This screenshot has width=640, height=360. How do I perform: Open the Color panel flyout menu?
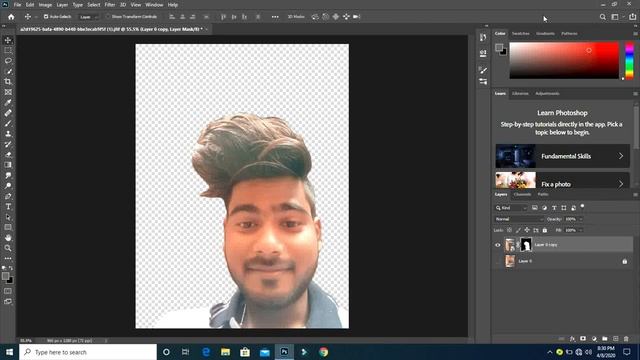[x=636, y=33]
